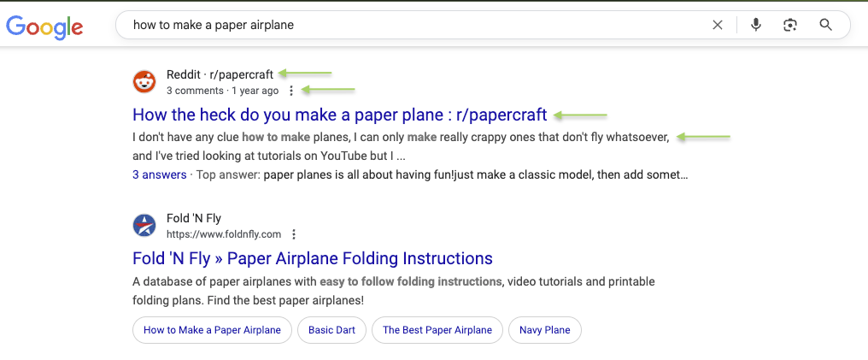Image resolution: width=868 pixels, height=360 pixels.
Task: Click 'The Best Paper Airplane' chip
Action: point(437,330)
